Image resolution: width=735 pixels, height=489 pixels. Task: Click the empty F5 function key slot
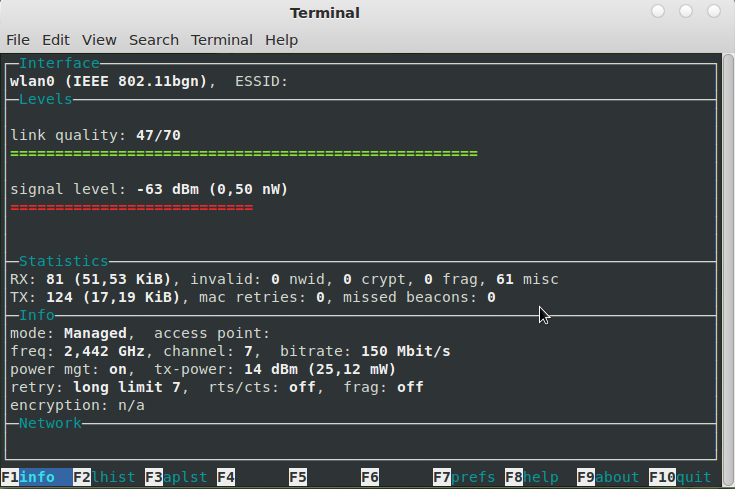click(298, 477)
